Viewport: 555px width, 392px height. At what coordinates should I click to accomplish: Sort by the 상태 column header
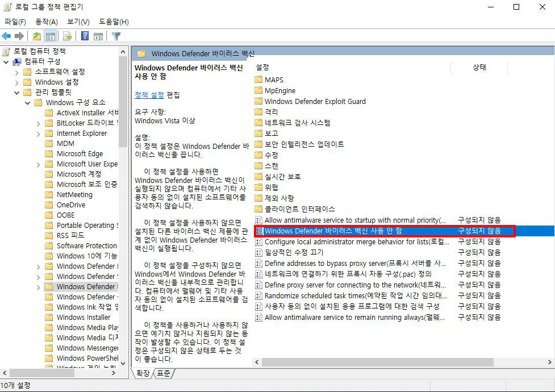point(479,67)
